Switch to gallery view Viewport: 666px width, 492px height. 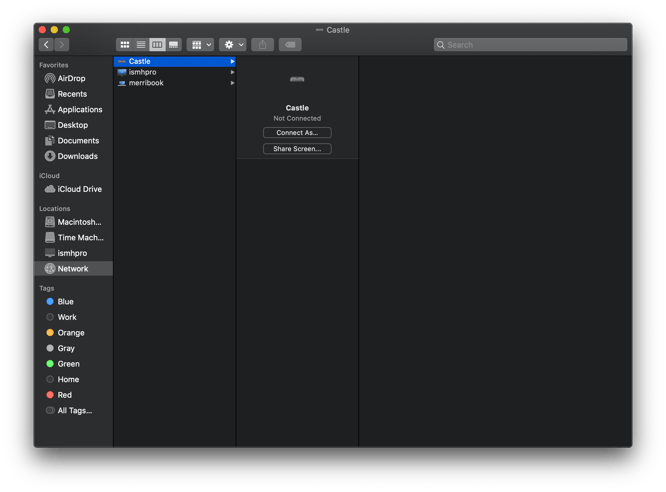pyautogui.click(x=173, y=45)
